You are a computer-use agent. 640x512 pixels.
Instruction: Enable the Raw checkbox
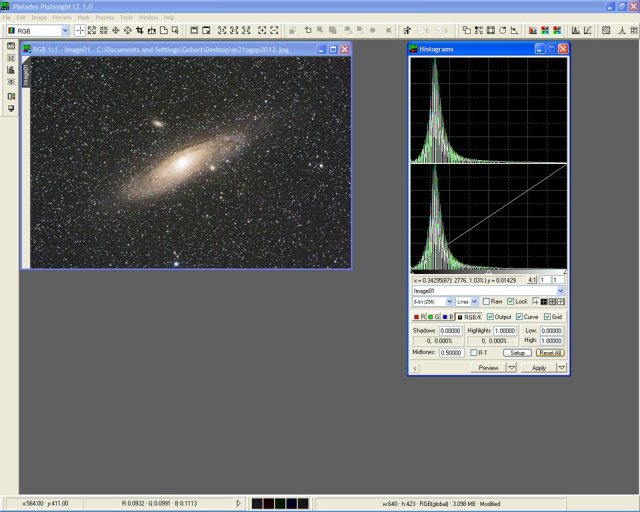(x=486, y=301)
